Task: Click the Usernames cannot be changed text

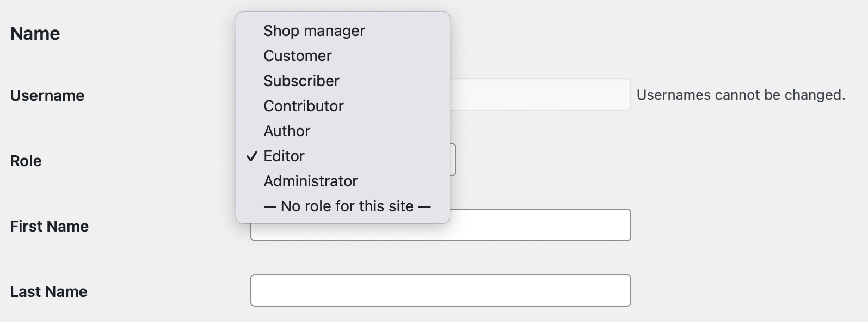Action: pos(741,94)
